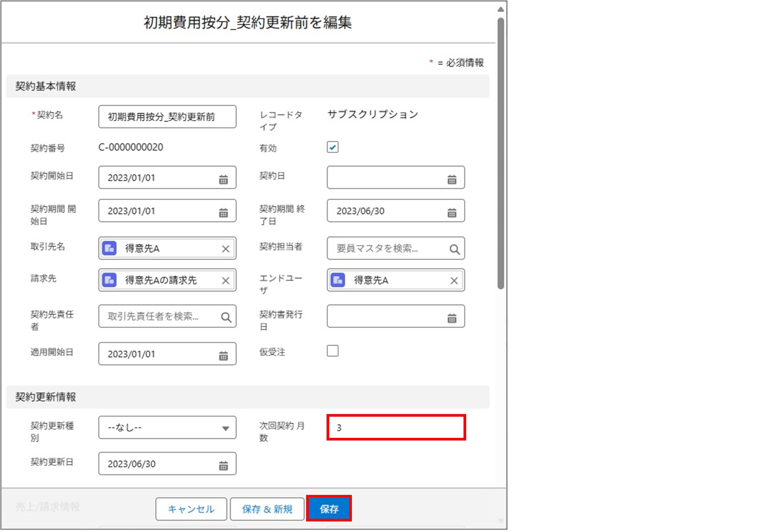767x532 pixels.
Task: Click the 保存 button
Action: 329,509
